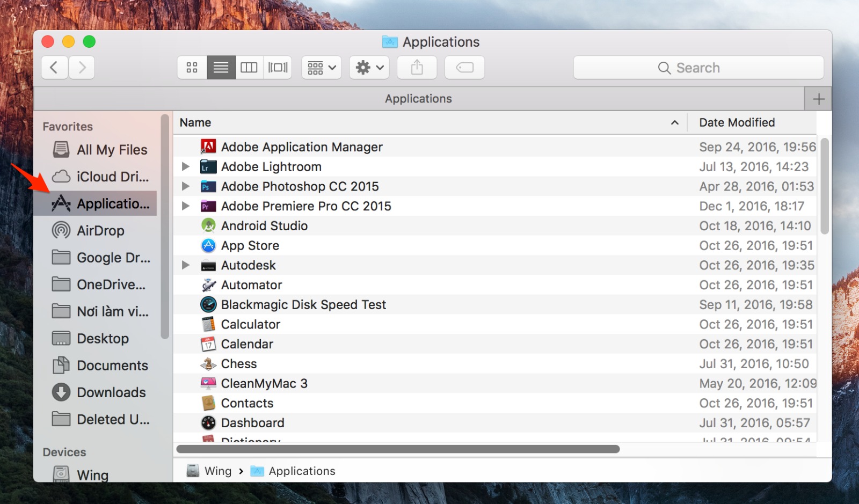Click the horizontal scrollbar

point(398,449)
